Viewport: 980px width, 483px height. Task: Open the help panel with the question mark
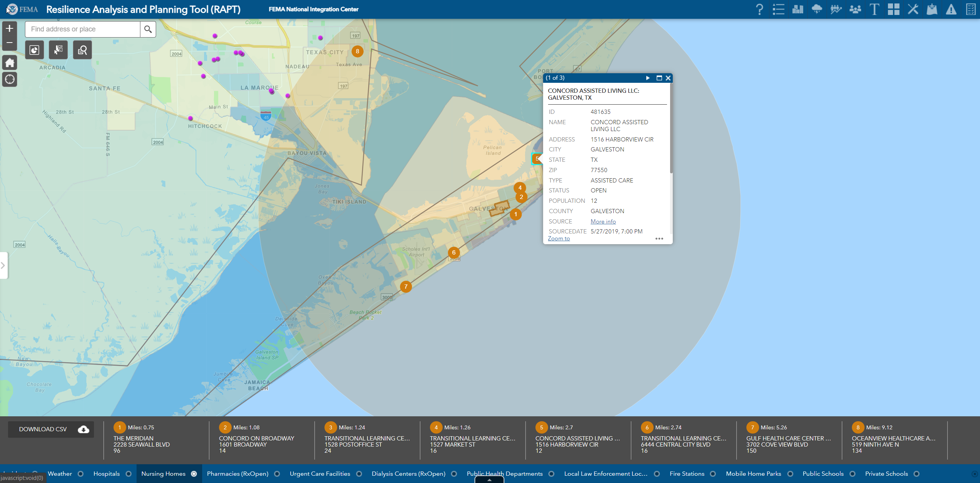(759, 9)
